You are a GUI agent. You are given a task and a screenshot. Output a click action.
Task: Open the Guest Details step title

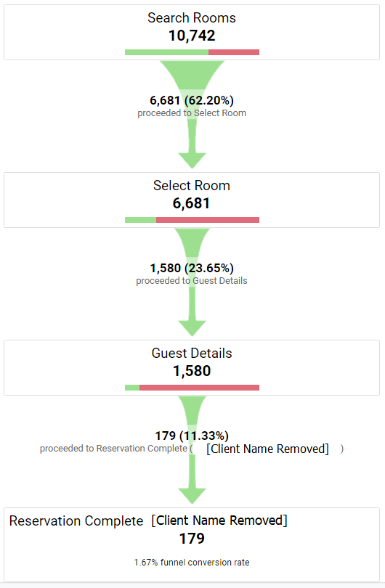click(x=191, y=354)
